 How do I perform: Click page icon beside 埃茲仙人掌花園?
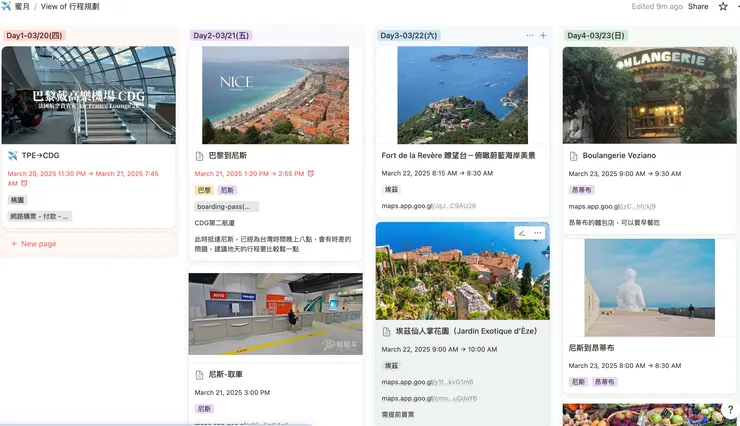(387, 332)
